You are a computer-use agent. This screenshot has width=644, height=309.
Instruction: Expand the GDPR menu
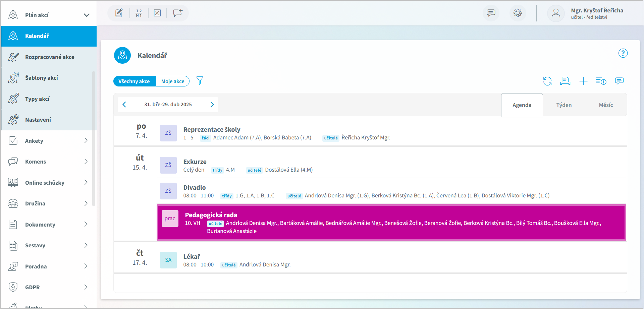coord(49,287)
